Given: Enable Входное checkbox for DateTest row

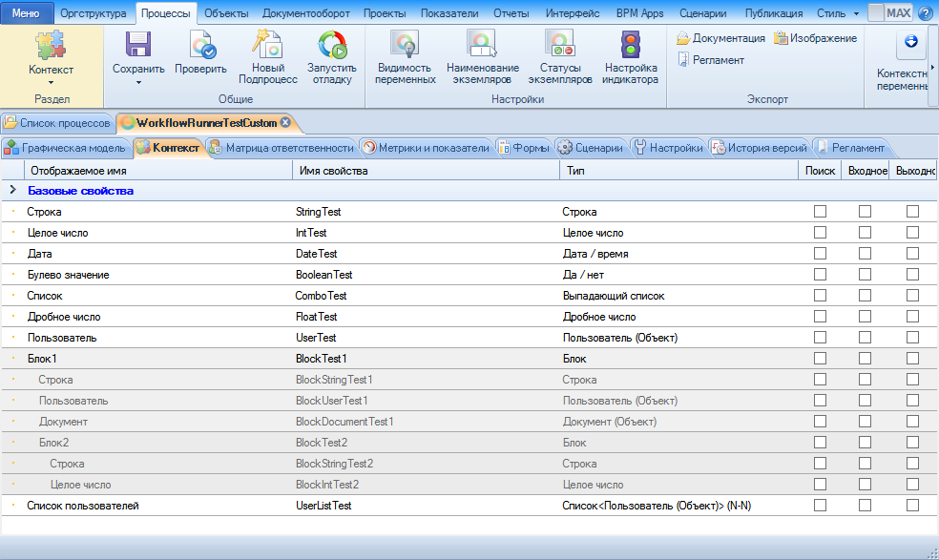Looking at the screenshot, I should coord(865,254).
